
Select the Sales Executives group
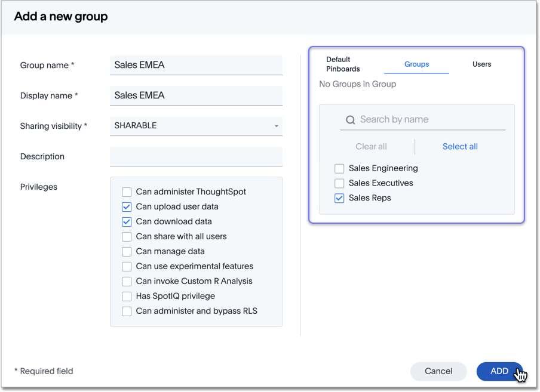click(x=339, y=183)
